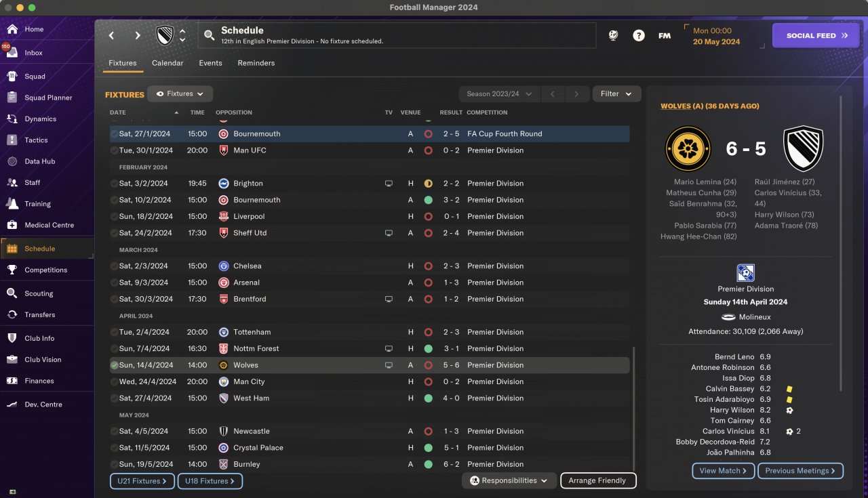Click the help question mark icon
868x498 pixels.
[639, 36]
